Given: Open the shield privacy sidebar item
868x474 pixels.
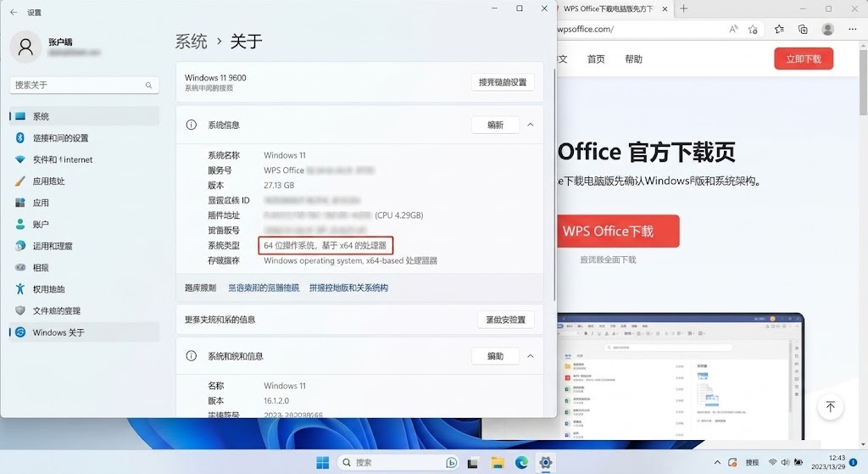Looking at the screenshot, I should 84,310.
